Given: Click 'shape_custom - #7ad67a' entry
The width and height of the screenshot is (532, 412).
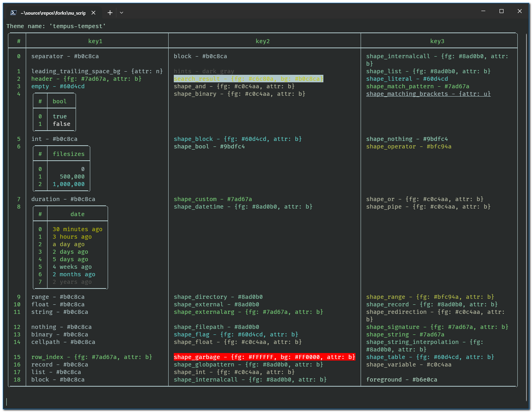Looking at the screenshot, I should point(213,199).
